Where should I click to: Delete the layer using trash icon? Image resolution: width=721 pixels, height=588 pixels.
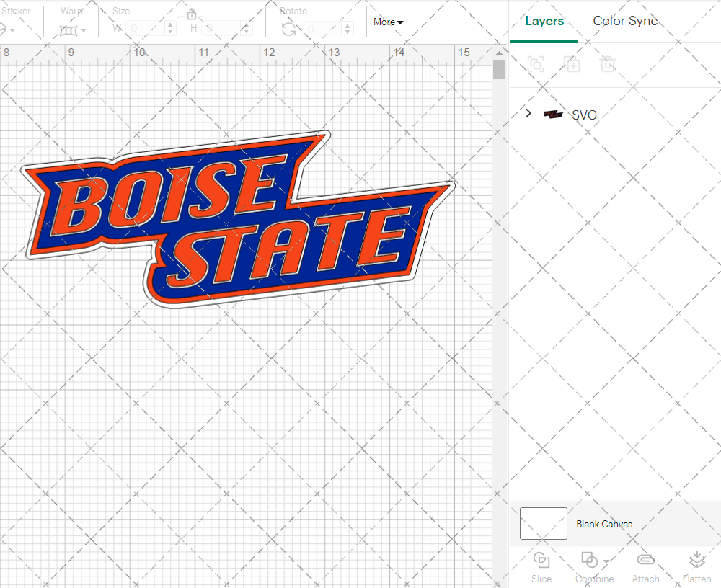608,64
